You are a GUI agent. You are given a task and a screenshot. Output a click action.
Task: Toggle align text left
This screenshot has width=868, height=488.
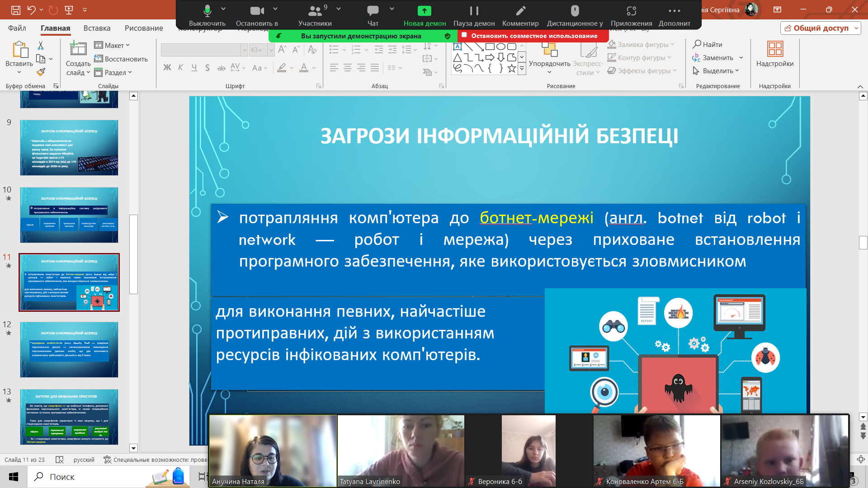pyautogui.click(x=334, y=68)
